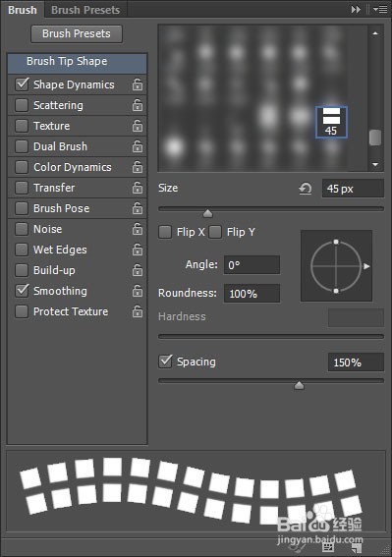
Task: Open the Preset Manager icon at bottom
Action: click(328, 547)
